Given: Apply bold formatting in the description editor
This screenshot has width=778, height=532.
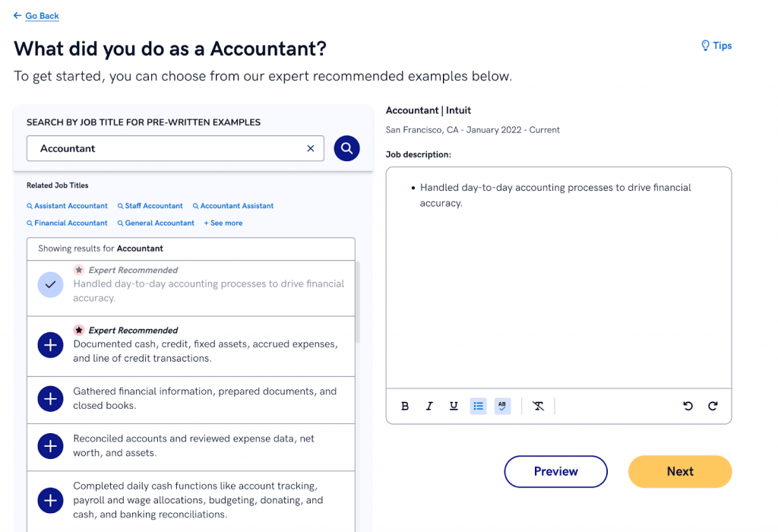Looking at the screenshot, I should (x=405, y=406).
